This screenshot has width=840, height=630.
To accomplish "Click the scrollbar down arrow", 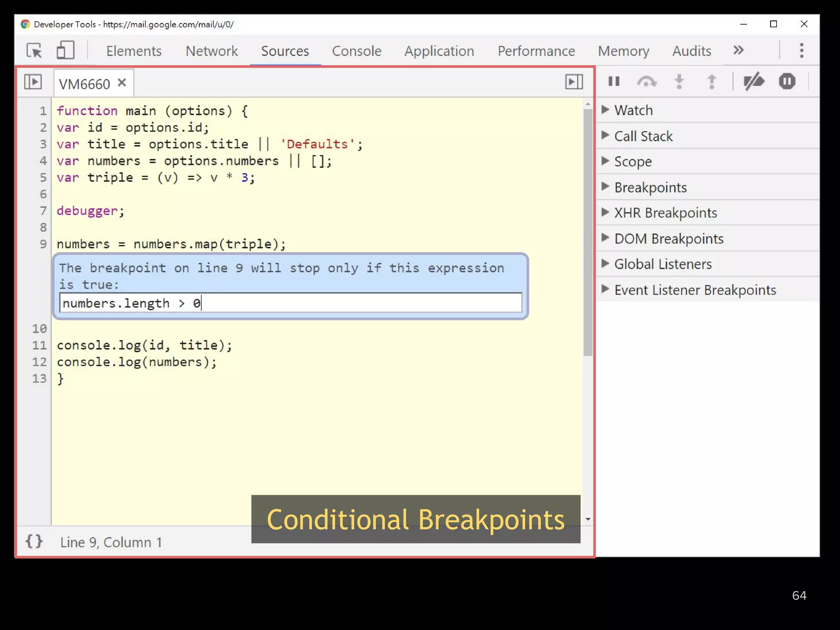I will click(588, 519).
